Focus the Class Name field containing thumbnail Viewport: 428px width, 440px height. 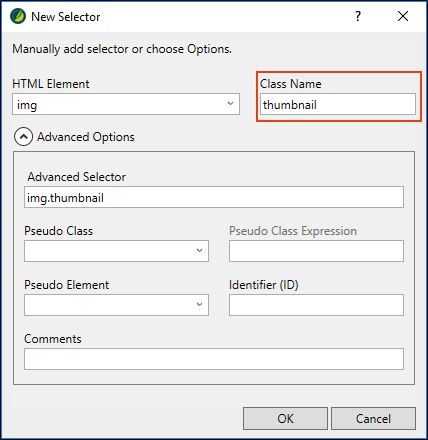[x=338, y=104]
